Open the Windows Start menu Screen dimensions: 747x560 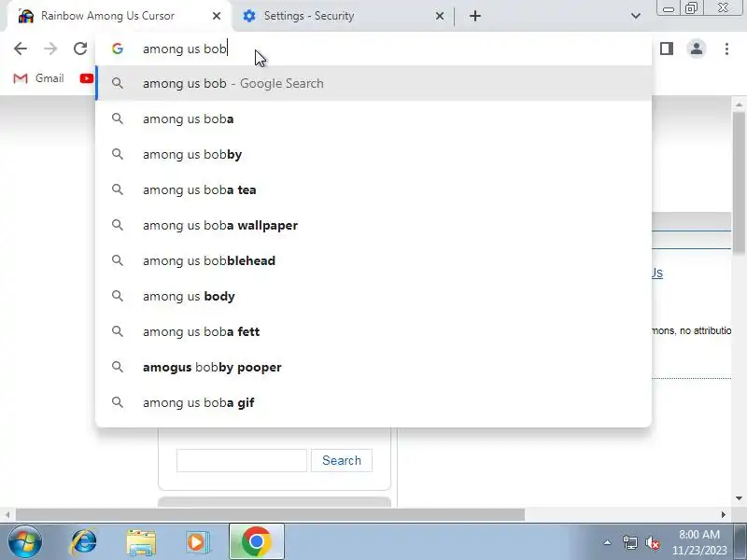[x=24, y=542]
